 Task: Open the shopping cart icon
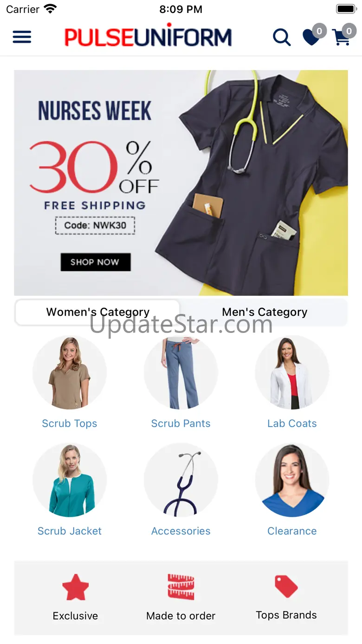click(x=342, y=37)
